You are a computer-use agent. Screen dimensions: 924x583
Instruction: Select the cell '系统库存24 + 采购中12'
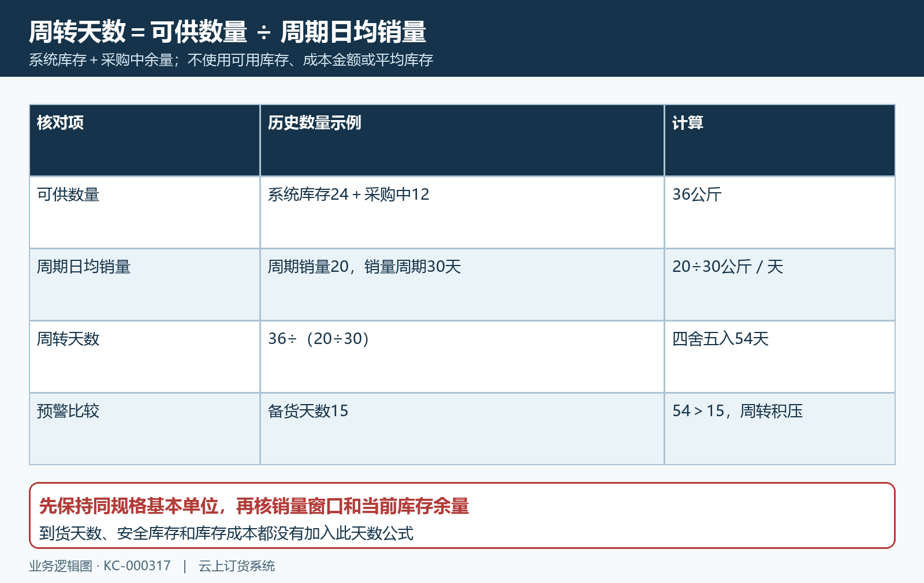pyautogui.click(x=462, y=212)
